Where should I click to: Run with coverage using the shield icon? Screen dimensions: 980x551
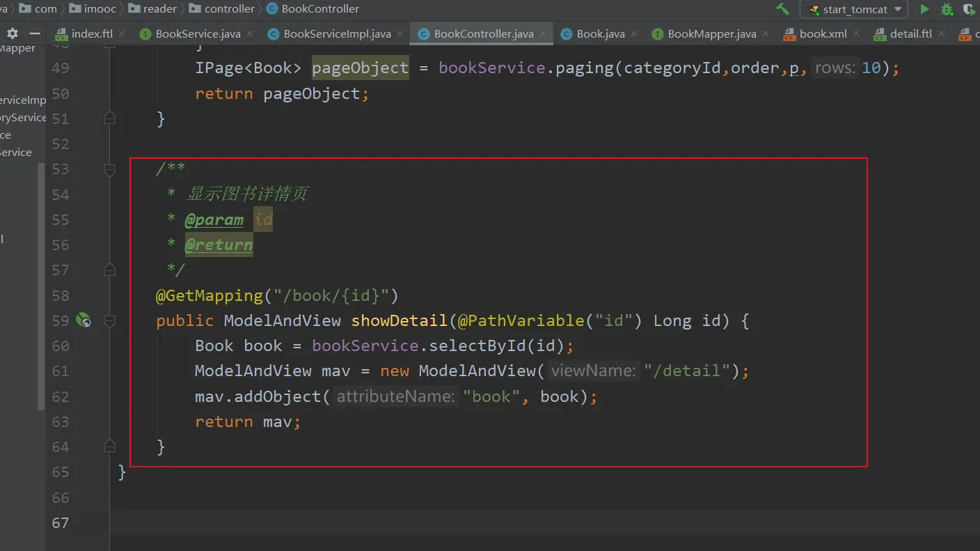[x=969, y=9]
